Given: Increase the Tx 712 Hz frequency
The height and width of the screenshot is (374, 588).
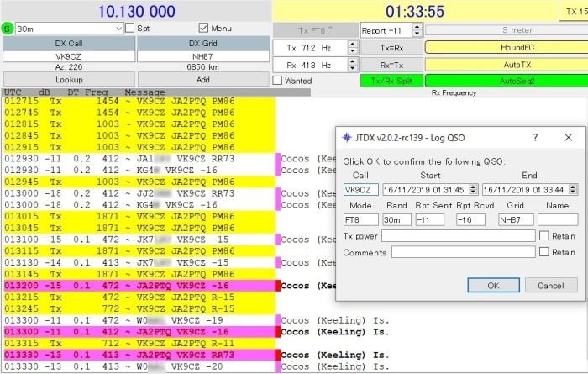Looking at the screenshot, I should pyautogui.click(x=352, y=45).
